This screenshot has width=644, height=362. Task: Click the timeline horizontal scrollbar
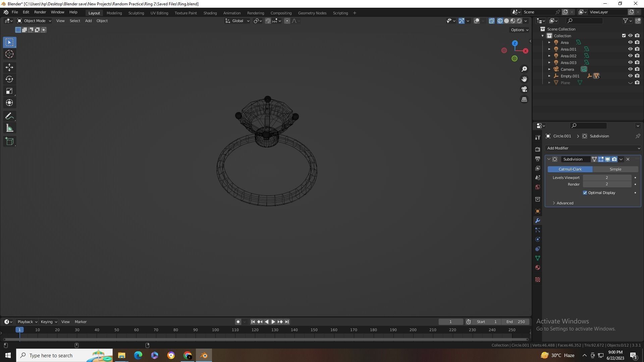click(265, 340)
